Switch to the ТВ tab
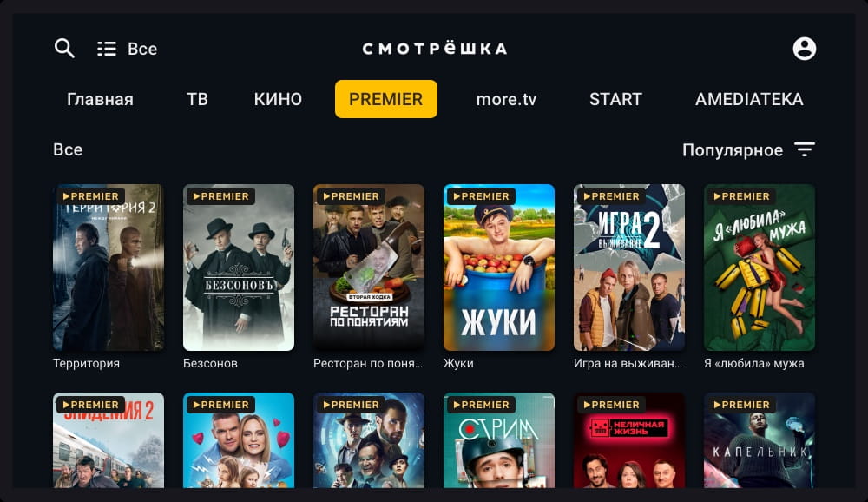 (197, 99)
